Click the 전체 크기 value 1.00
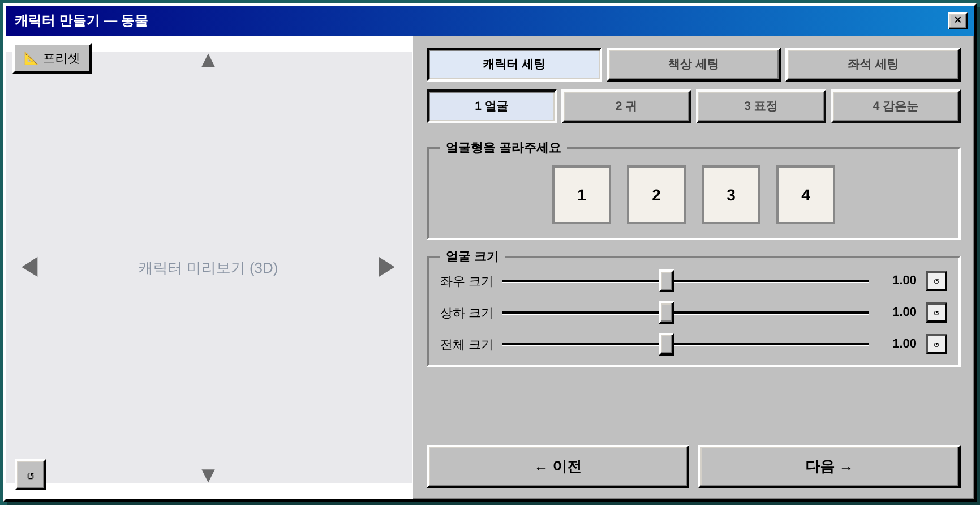Image resolution: width=980 pixels, height=505 pixels. pos(904,344)
